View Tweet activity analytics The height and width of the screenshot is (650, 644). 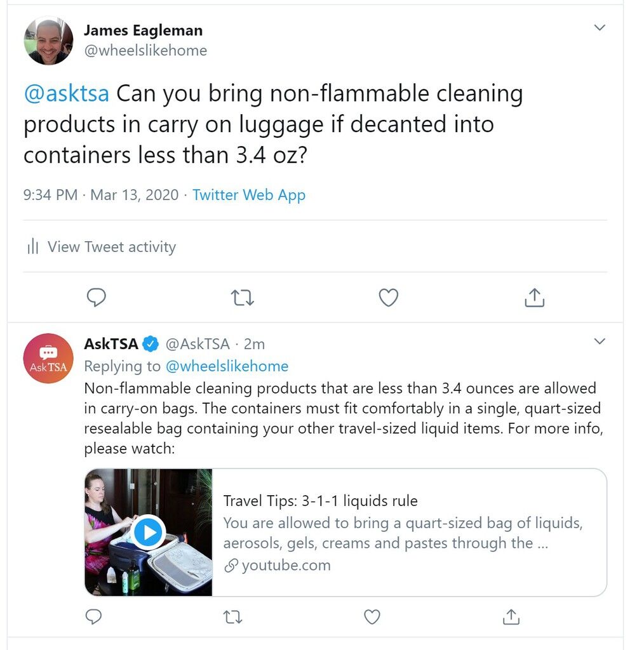[102, 247]
